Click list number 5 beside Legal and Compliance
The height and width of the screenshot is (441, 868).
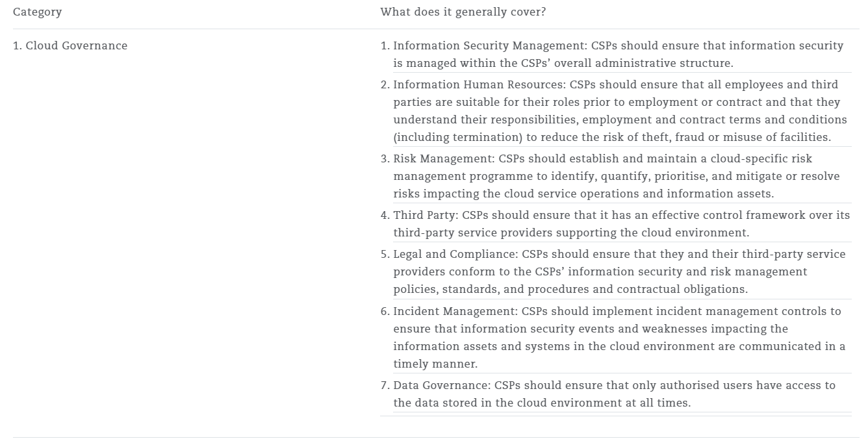click(385, 254)
